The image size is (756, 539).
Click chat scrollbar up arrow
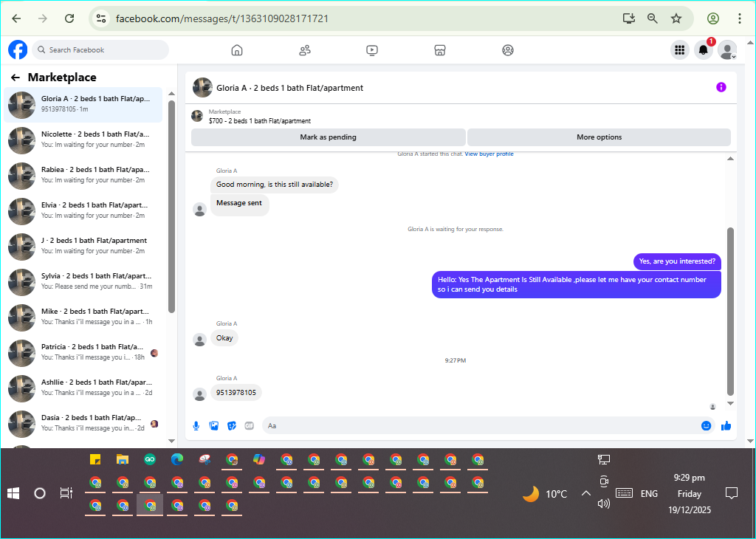coord(730,159)
